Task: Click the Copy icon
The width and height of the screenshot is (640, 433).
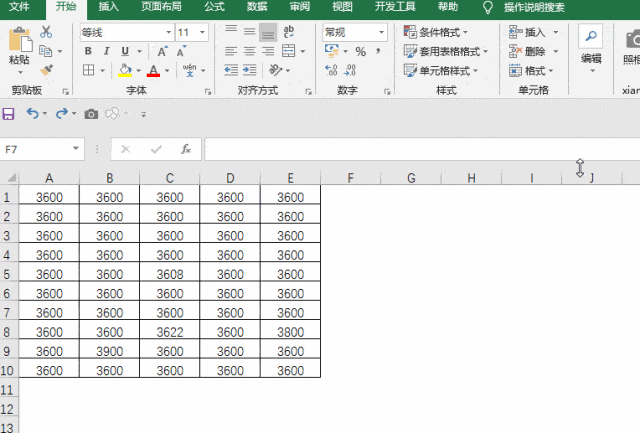Action: point(46,51)
